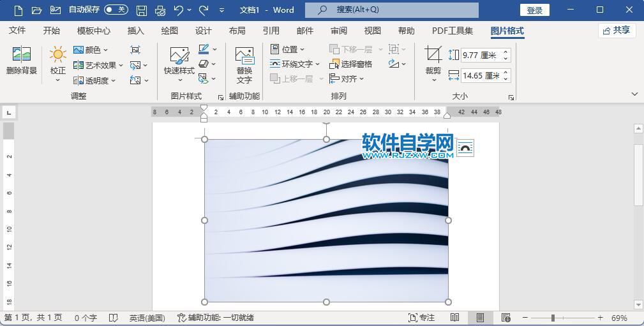Click 英语(美国) language indicator

147,318
